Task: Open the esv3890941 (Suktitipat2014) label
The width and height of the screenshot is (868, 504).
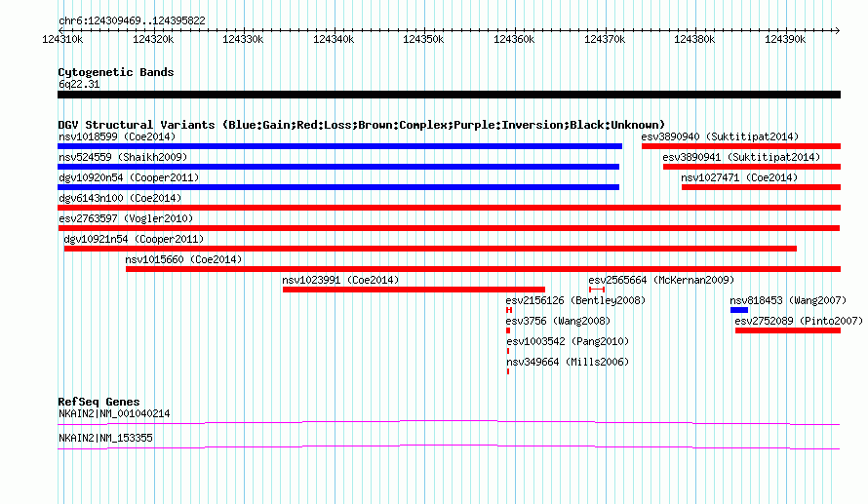Action: [x=741, y=157]
